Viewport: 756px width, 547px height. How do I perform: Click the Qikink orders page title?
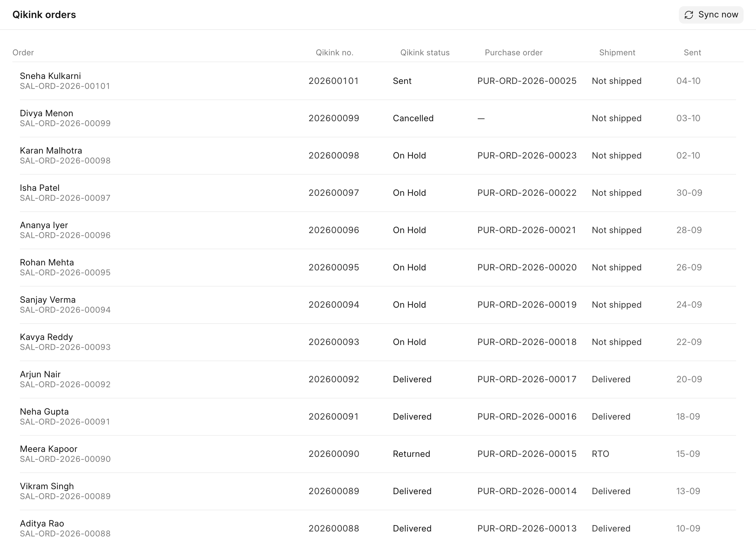tap(44, 15)
